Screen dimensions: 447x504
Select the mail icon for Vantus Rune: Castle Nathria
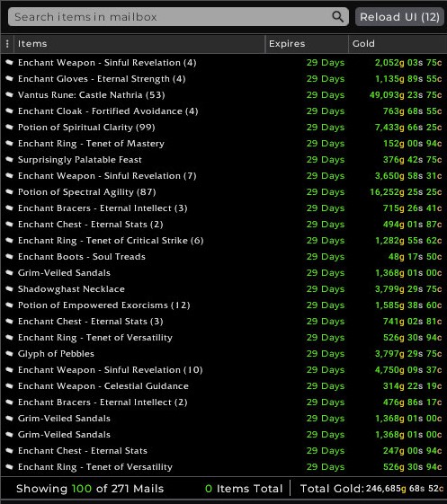click(9, 95)
